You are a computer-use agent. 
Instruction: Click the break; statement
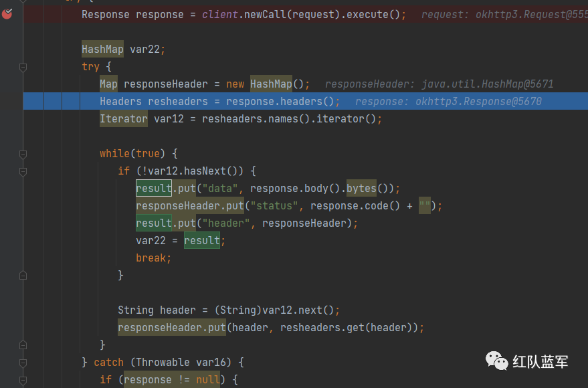pos(153,258)
